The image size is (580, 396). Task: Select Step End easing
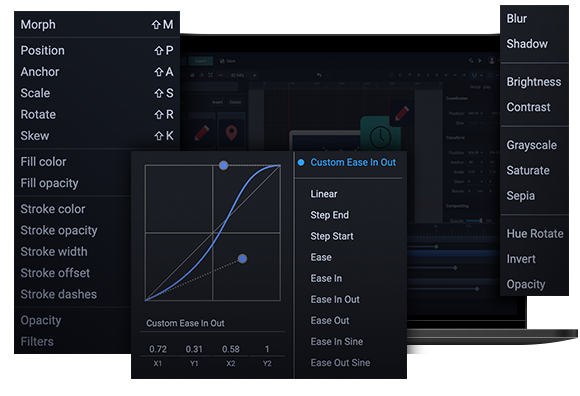pyautogui.click(x=330, y=215)
